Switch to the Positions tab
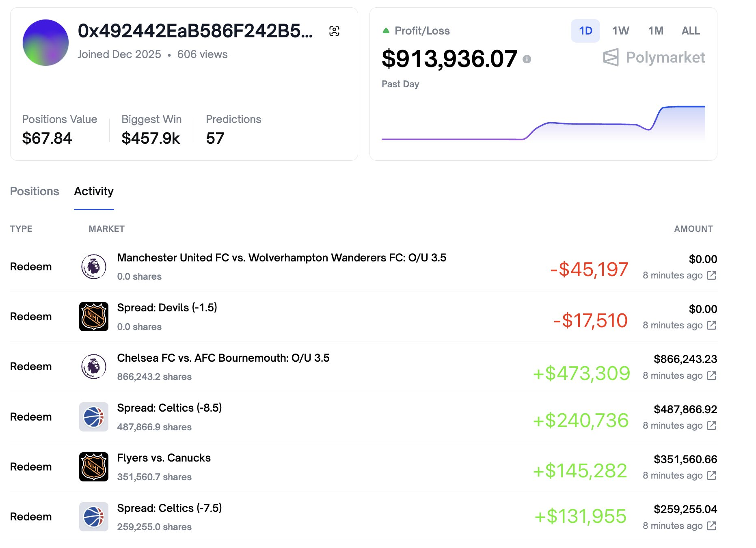The image size is (756, 548). (35, 191)
